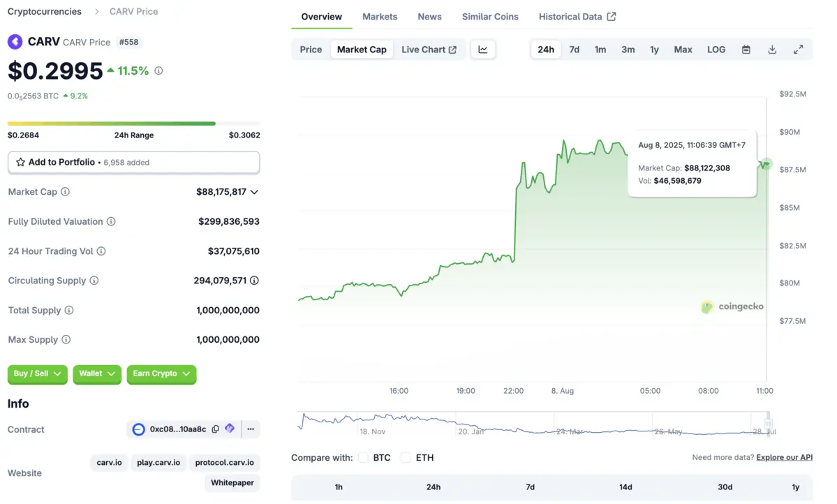Switch to the Markets tab
Viewport: 837px width, 504px height.
click(380, 17)
